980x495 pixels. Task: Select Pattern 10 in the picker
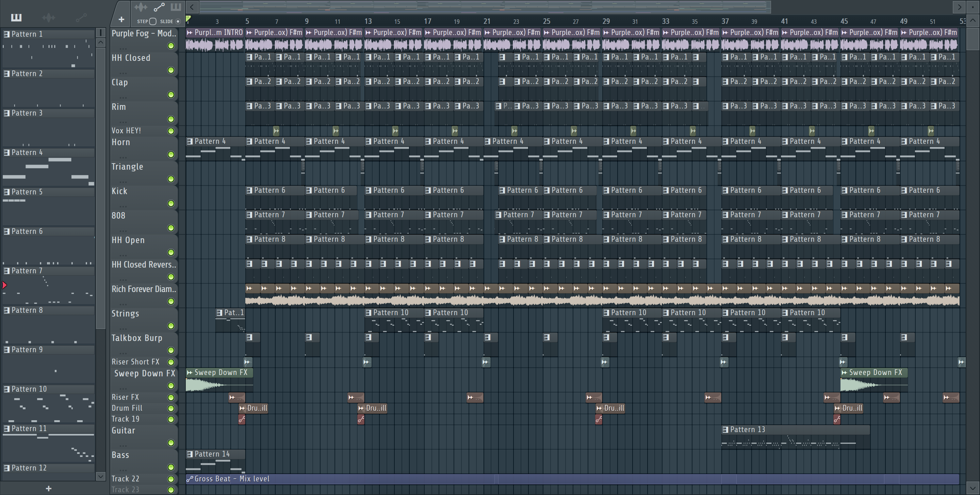pos(29,389)
